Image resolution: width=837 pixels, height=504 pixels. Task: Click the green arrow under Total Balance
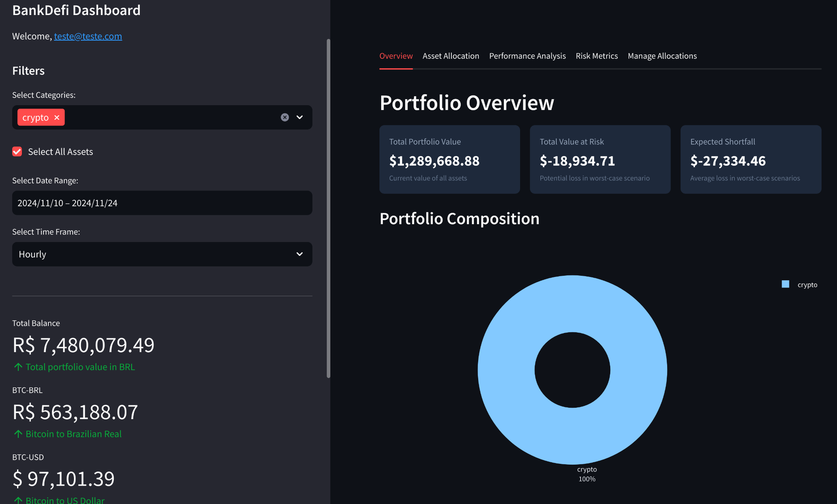tap(18, 367)
